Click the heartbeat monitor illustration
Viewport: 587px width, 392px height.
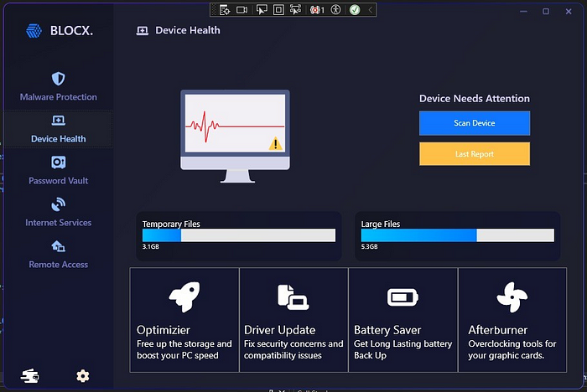point(235,137)
